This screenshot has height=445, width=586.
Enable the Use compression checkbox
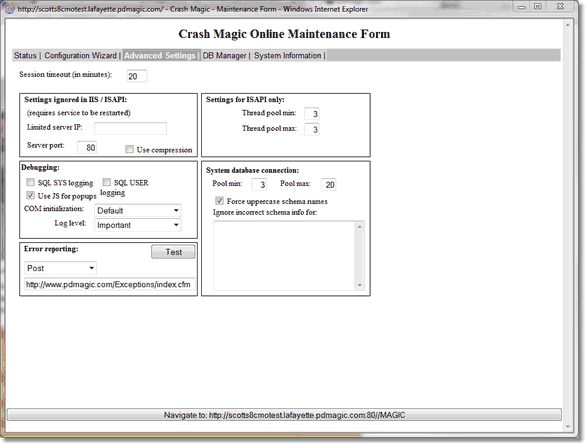[129, 149]
